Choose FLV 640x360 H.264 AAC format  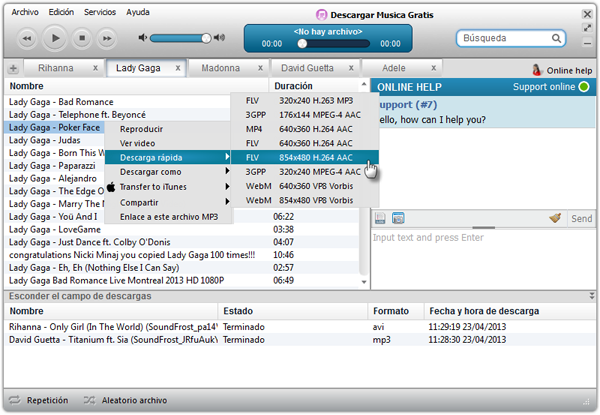[x=305, y=143]
